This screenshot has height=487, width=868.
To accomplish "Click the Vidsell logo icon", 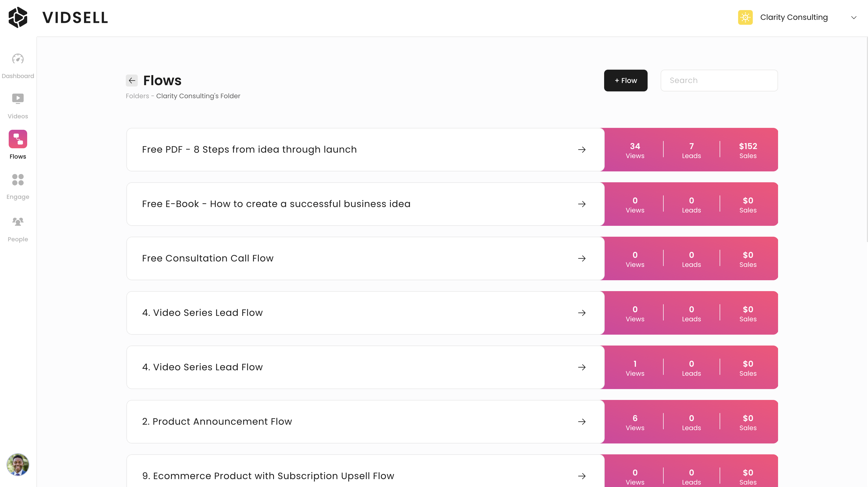I will point(18,17).
